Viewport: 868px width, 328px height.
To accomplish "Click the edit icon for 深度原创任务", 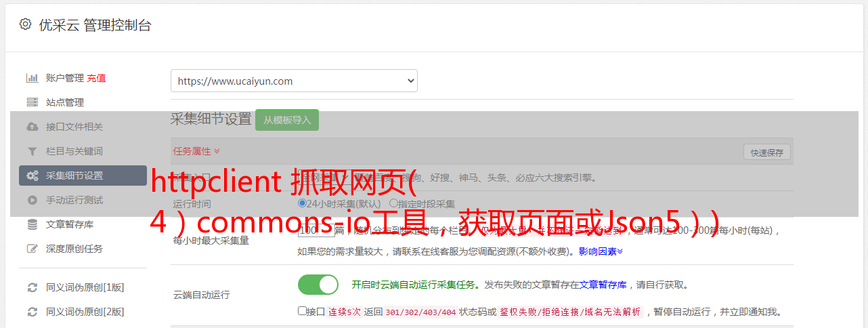I will [x=32, y=249].
